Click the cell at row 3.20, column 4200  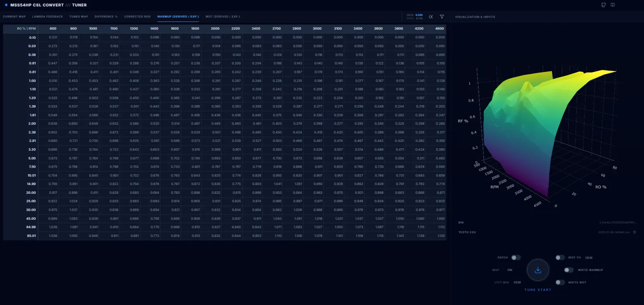(x=415, y=149)
